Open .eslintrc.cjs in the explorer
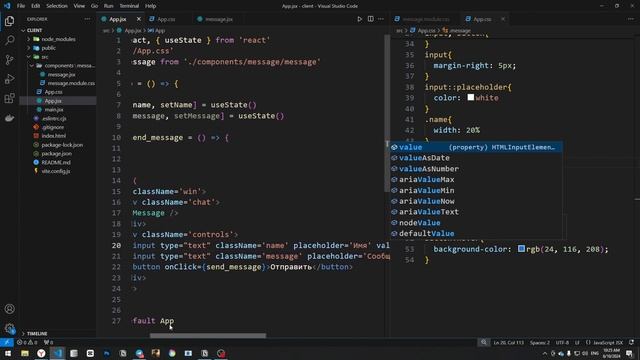This screenshot has width=640, height=360. (x=54, y=118)
